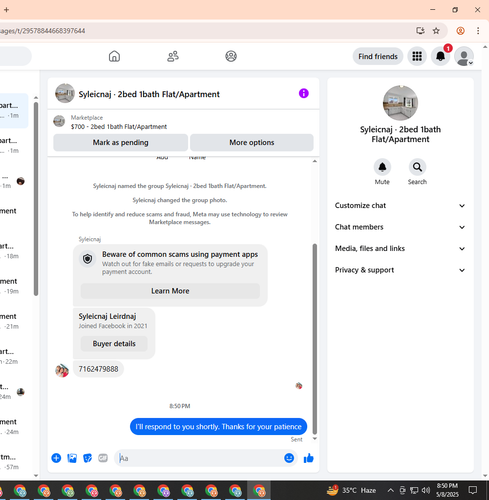489x500 pixels.
Task: Open the Friends icon in top navigation
Action: tap(173, 56)
